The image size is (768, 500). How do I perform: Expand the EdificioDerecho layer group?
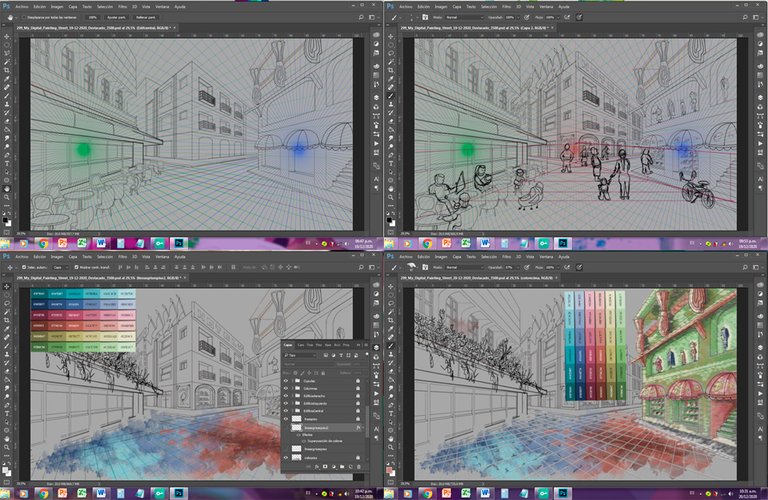292,396
